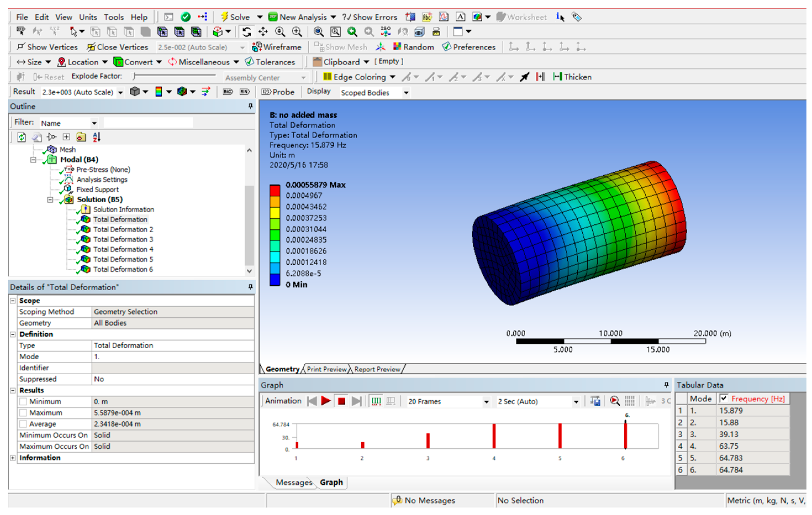This screenshot has width=812, height=515.
Task: Click Show Vertices toolbar icon
Action: [21, 47]
